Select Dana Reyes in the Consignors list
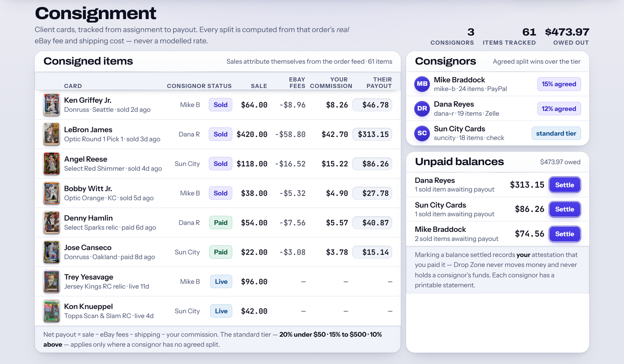 tap(497, 109)
